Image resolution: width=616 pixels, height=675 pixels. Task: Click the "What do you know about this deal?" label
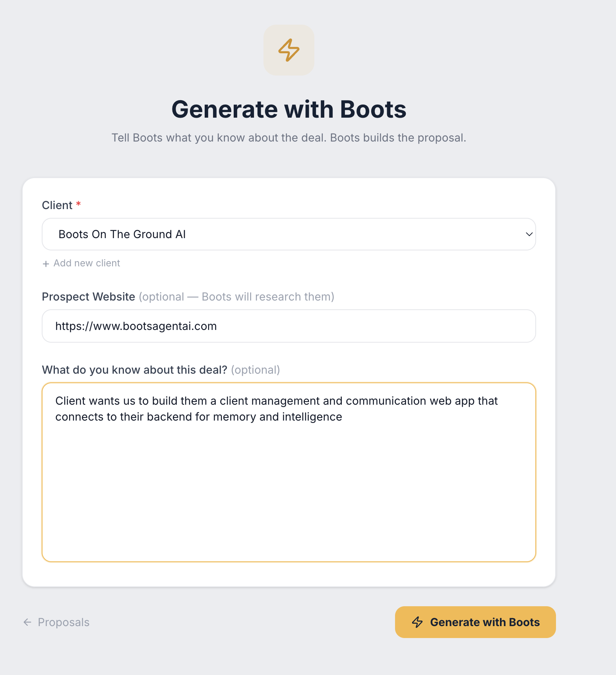click(x=134, y=370)
